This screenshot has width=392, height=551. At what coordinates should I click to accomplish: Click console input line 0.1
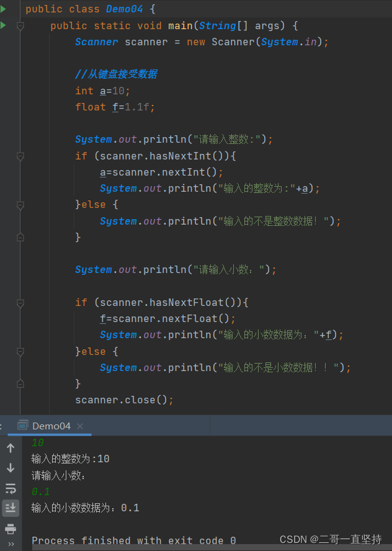(x=41, y=491)
